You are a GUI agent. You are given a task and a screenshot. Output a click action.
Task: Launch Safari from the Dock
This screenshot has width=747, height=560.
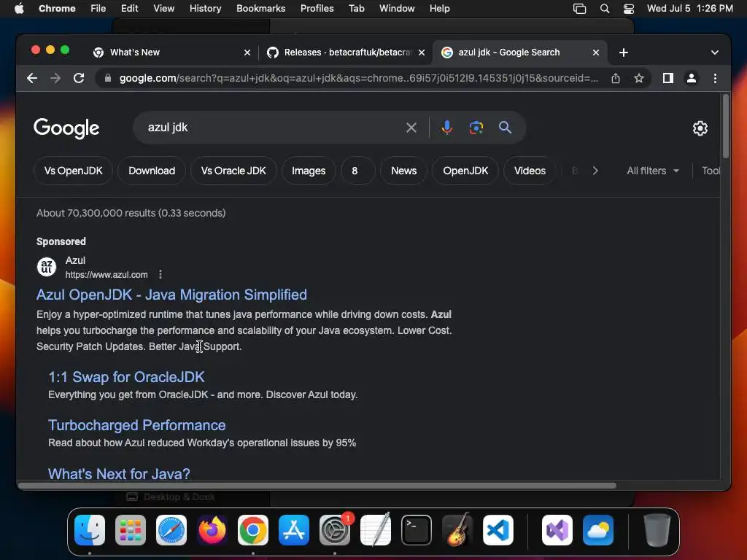tap(171, 530)
